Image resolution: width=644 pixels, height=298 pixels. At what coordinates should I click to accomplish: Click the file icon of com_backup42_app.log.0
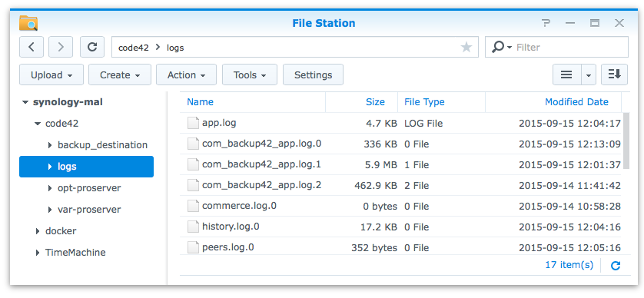(193, 144)
